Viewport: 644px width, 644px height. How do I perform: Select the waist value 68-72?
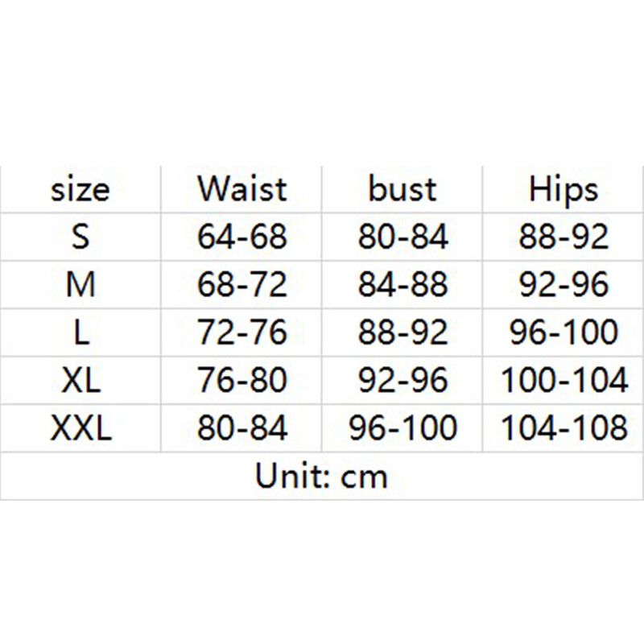(241, 285)
